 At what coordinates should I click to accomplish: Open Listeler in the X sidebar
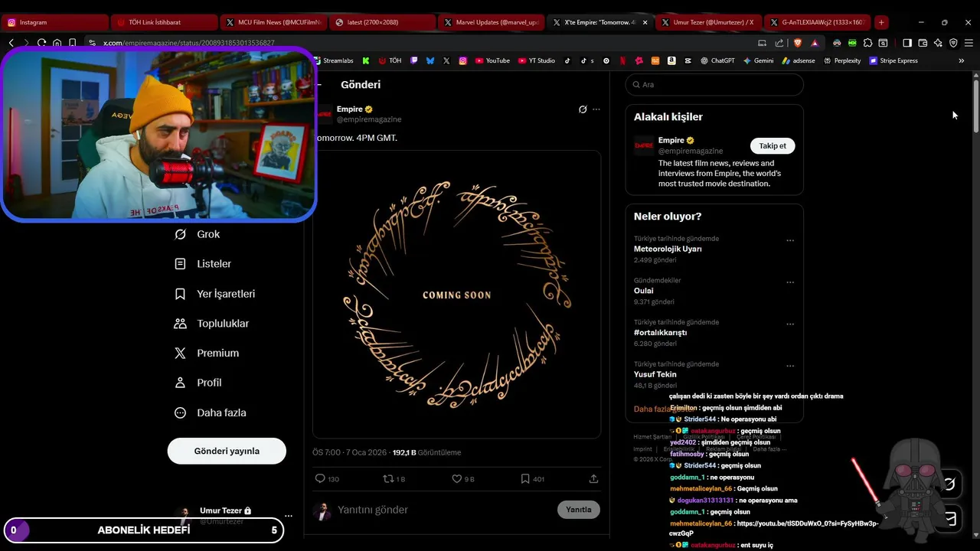click(x=203, y=264)
